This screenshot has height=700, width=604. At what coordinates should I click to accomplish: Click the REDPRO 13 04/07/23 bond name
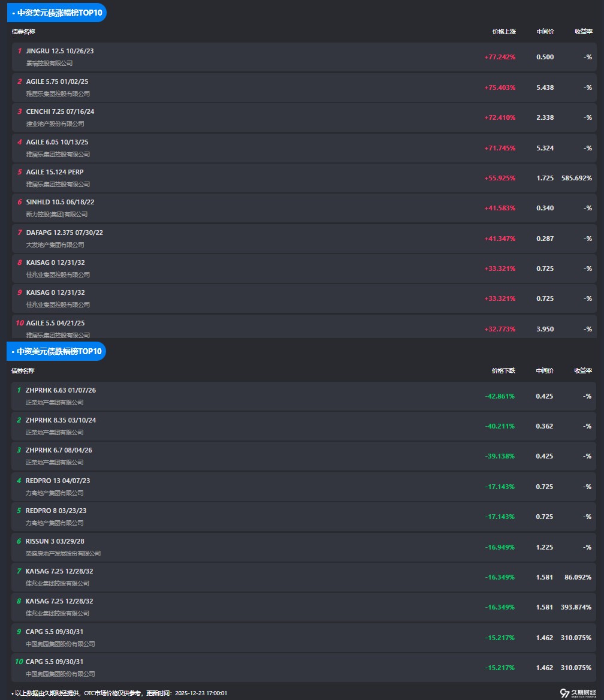[58, 481]
